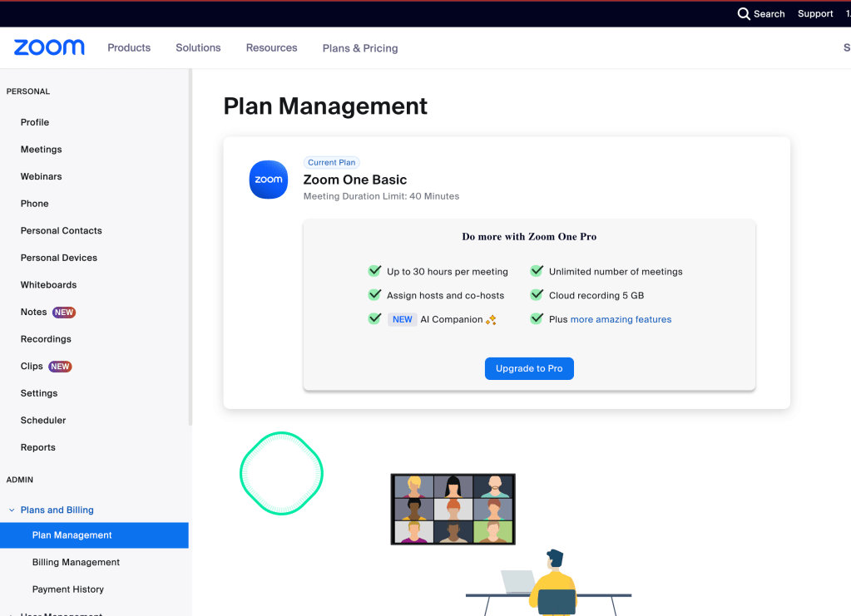Click the AI Companion sparkle icon

coord(491,320)
